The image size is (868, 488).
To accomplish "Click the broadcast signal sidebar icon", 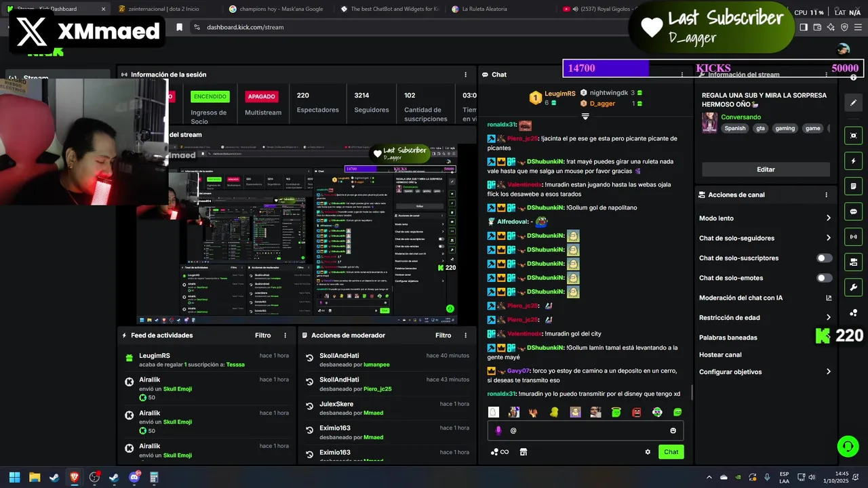I will [853, 237].
